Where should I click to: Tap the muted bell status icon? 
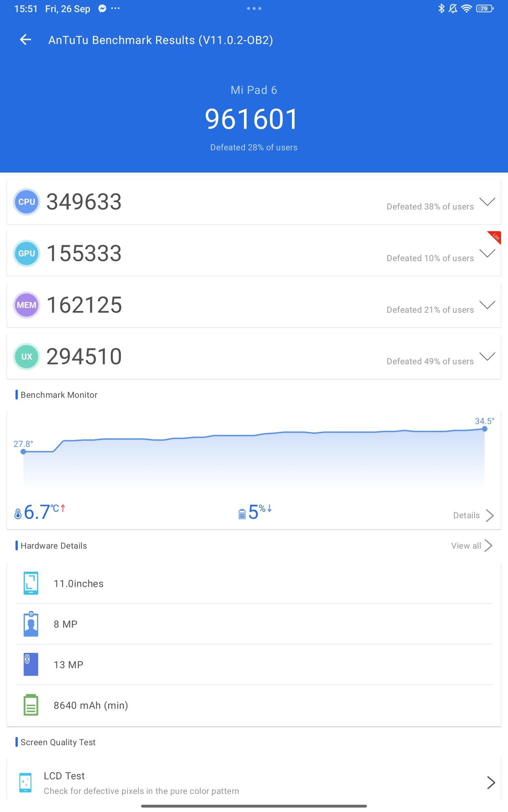453,9
